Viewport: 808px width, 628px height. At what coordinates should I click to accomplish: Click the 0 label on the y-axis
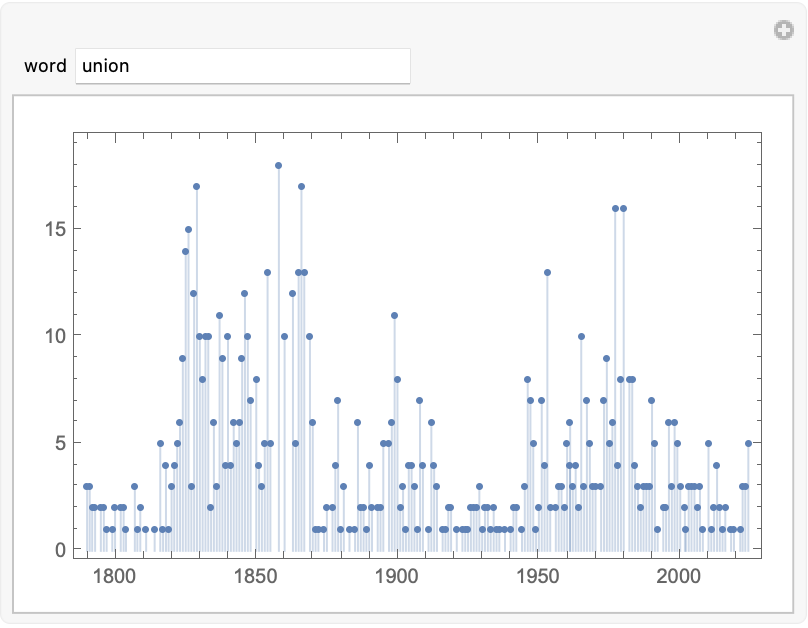[57, 550]
